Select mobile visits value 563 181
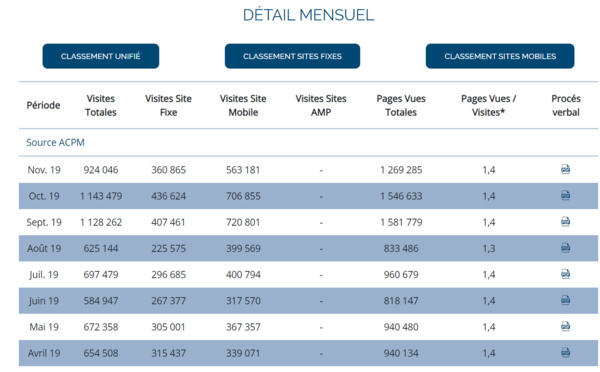 click(243, 170)
